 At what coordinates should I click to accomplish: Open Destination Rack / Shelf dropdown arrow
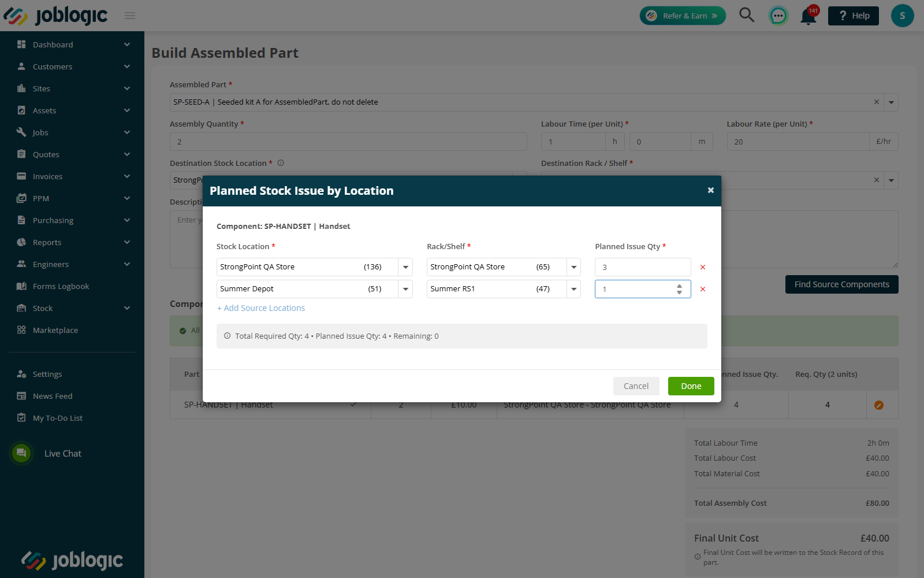891,180
